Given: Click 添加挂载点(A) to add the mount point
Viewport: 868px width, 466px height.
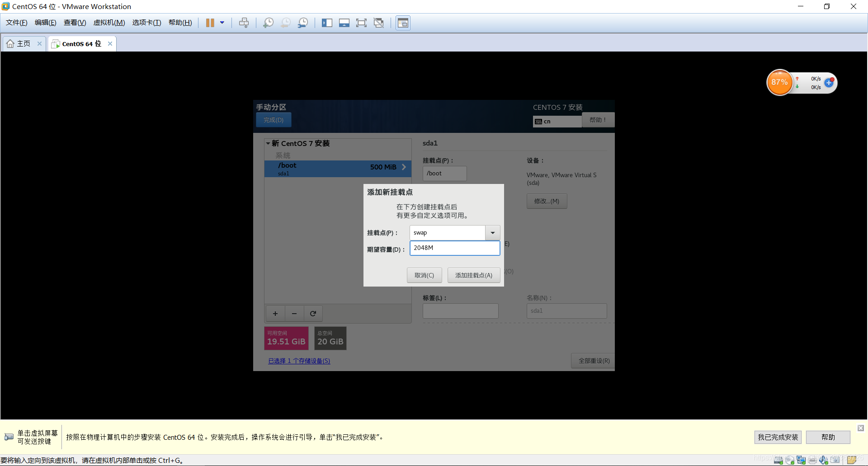Looking at the screenshot, I should pos(474,275).
